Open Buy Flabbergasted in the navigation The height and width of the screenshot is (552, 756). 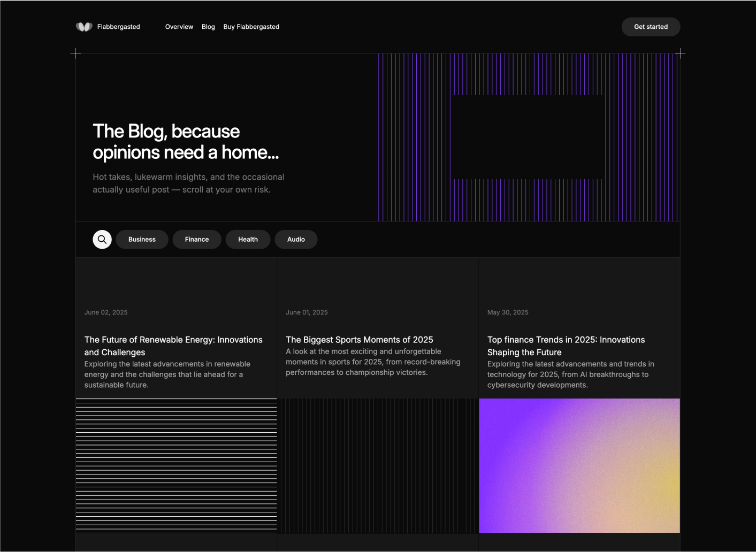tap(251, 27)
